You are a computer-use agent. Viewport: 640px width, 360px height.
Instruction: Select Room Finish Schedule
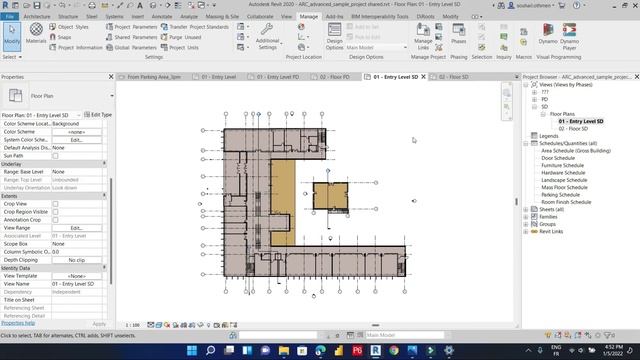pos(566,202)
